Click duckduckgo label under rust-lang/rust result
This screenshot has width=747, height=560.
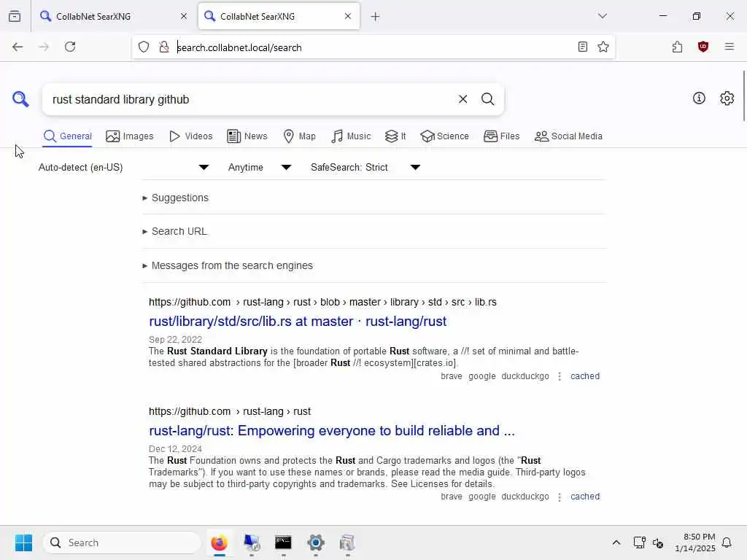[525, 497]
